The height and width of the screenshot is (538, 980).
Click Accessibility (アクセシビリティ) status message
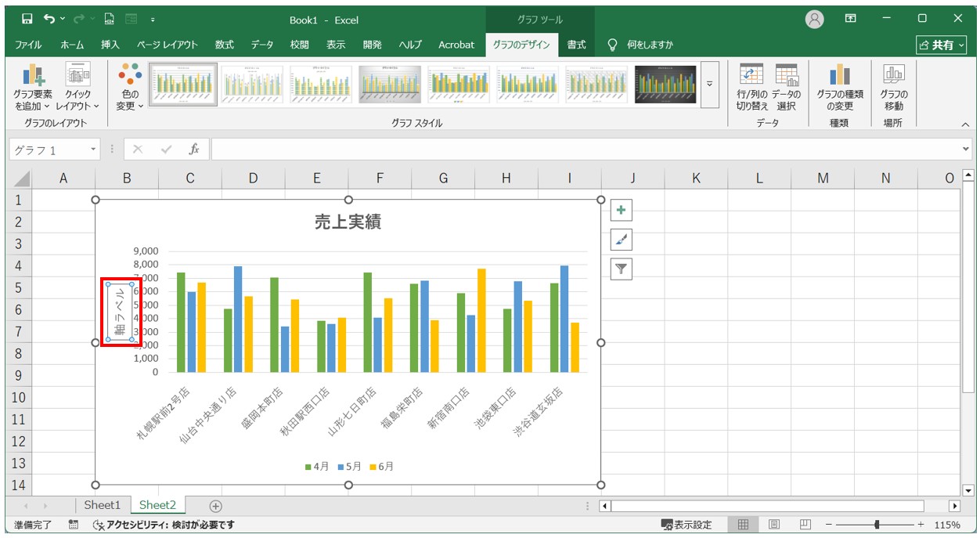pyautogui.click(x=164, y=525)
